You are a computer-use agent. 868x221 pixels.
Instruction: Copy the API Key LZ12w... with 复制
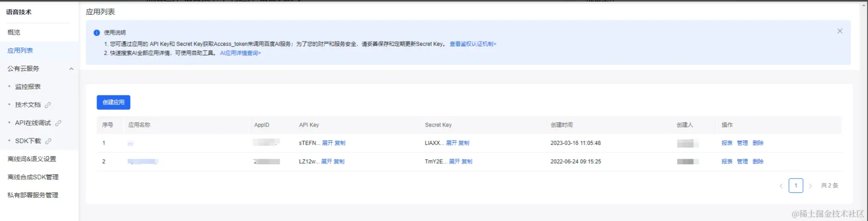339,161
